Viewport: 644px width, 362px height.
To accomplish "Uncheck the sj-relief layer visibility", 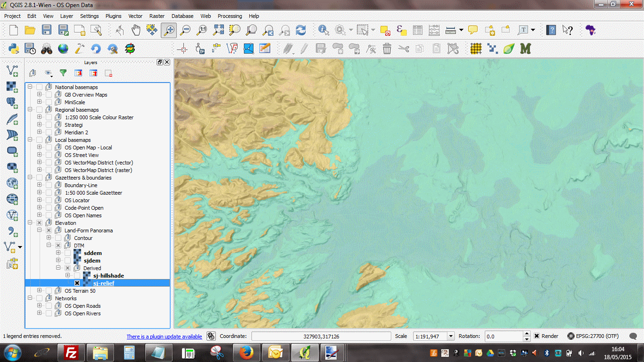I will (x=77, y=283).
